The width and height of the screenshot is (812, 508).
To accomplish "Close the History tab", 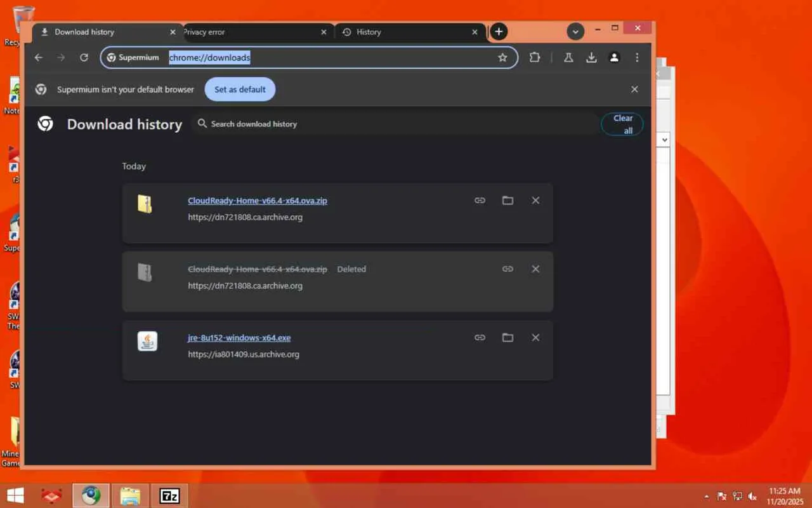I will pyautogui.click(x=475, y=32).
